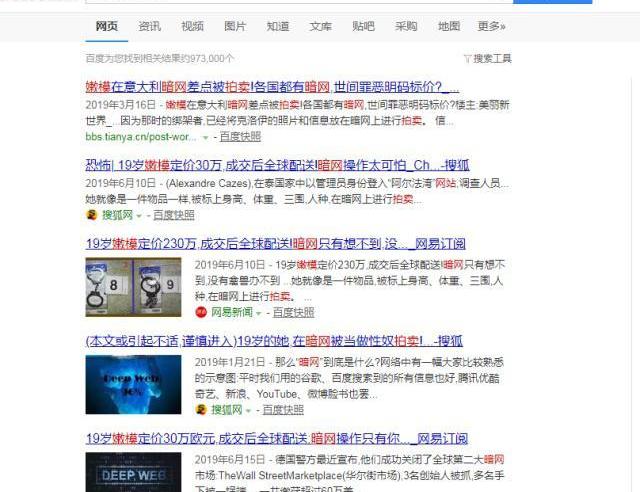
Task: Open 百度快照 for the 网易新闻 result
Action: (x=293, y=312)
